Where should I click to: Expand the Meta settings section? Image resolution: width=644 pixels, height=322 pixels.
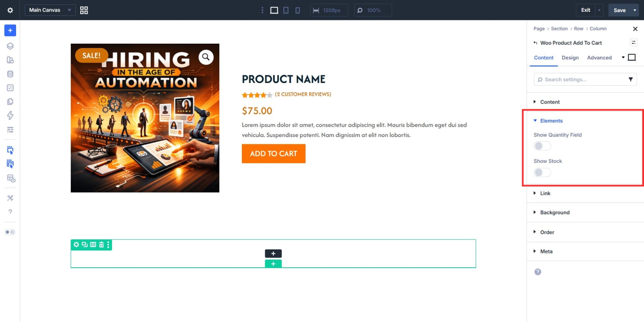pos(546,251)
